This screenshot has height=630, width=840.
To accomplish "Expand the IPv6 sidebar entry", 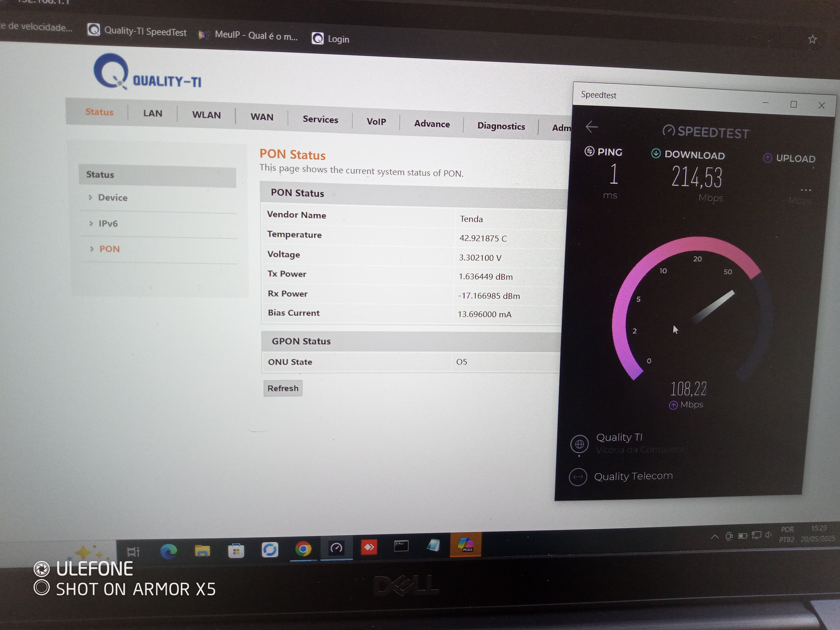I will click(x=108, y=223).
